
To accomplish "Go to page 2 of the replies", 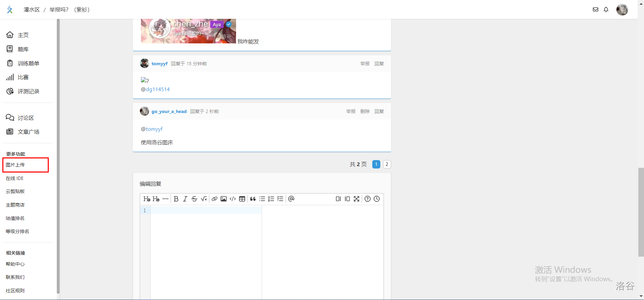I will pyautogui.click(x=387, y=164).
